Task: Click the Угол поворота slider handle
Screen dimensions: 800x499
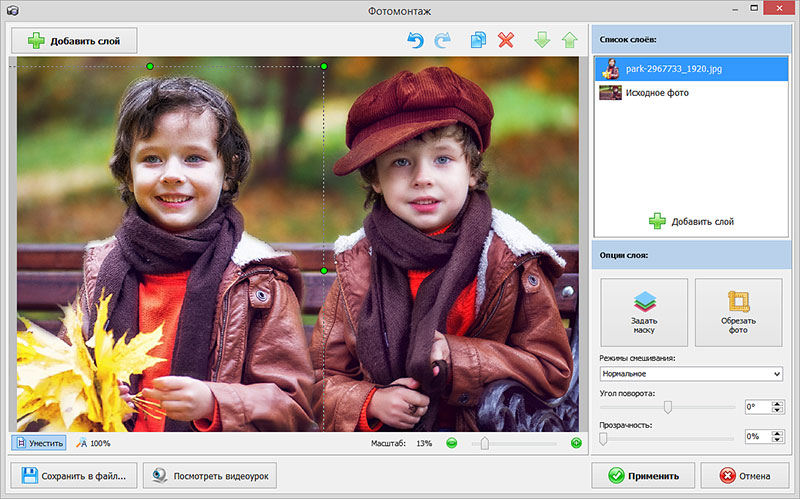Action: pos(668,406)
